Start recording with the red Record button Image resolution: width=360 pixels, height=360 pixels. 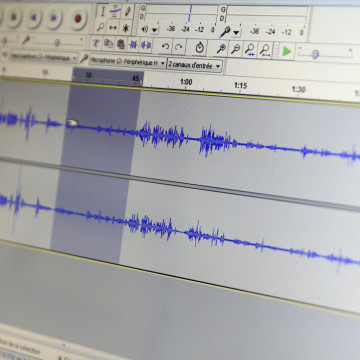78,18
